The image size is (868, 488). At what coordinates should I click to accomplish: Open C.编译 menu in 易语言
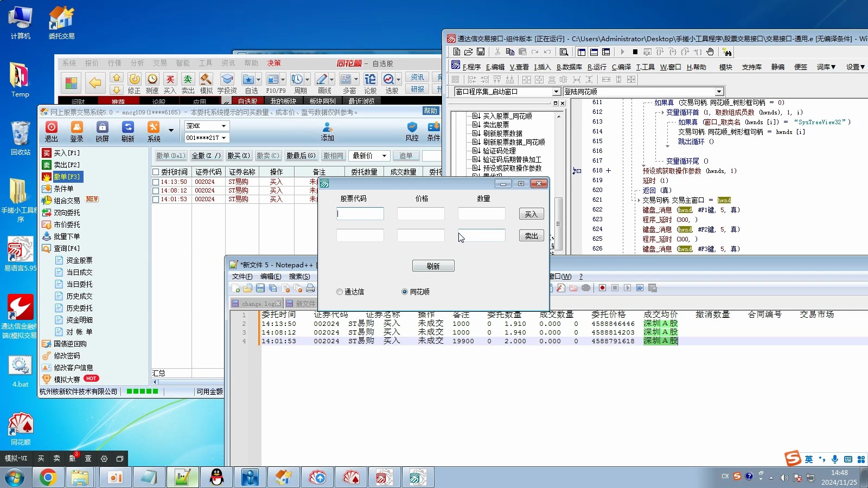click(x=621, y=67)
